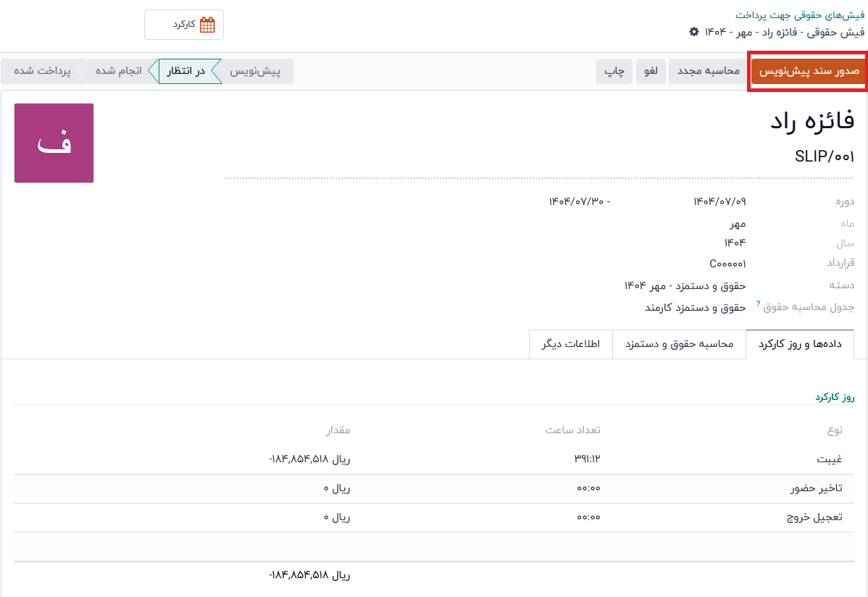868x597 pixels.
Task: Open the اطلاعات دیگر tab
Action: point(571,344)
